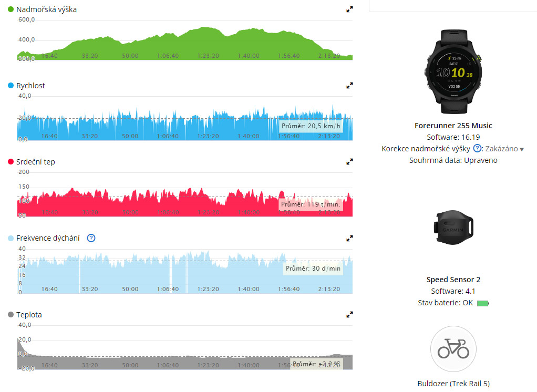Expand the Srdeční tep chart to fullscreen
The width and height of the screenshot is (537, 392).
tap(349, 162)
